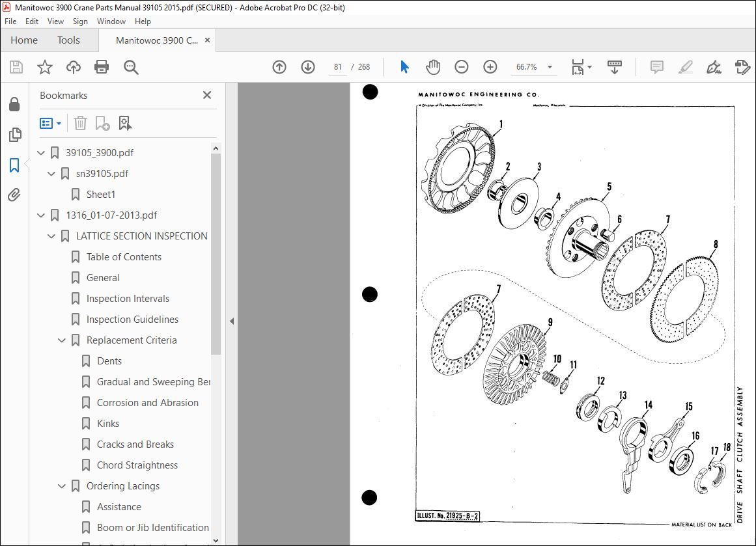The height and width of the screenshot is (546, 756).
Task: Collapse 1316_01-07-2013.pdf bookmark
Action: [41, 215]
